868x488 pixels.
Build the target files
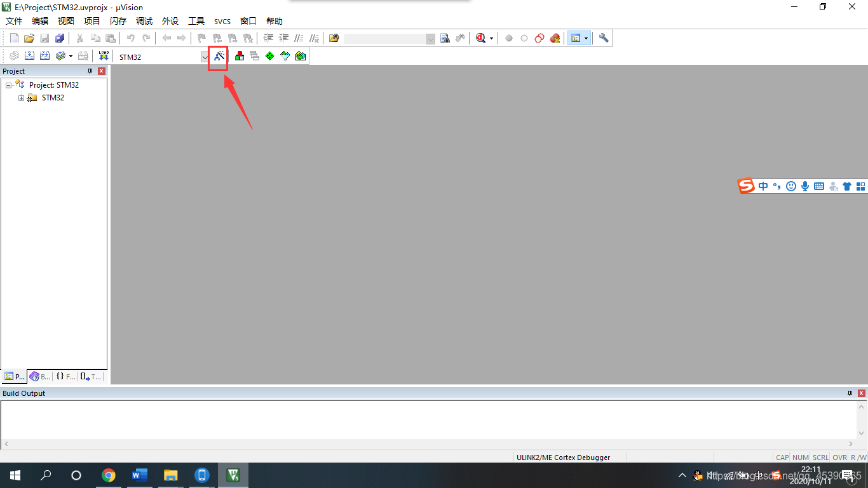(29, 56)
